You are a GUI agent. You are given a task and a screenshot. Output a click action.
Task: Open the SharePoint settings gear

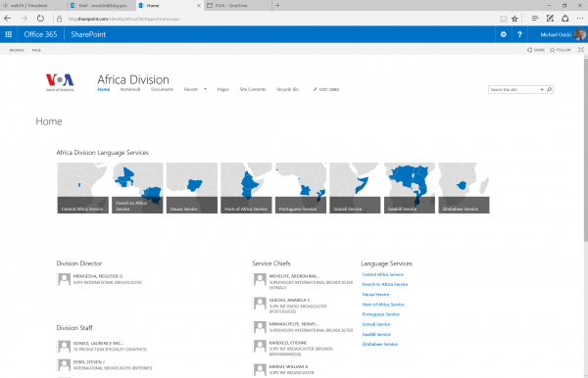[x=504, y=34]
